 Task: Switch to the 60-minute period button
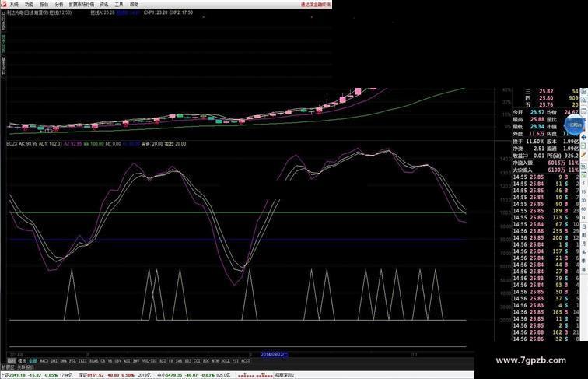click(x=583, y=209)
